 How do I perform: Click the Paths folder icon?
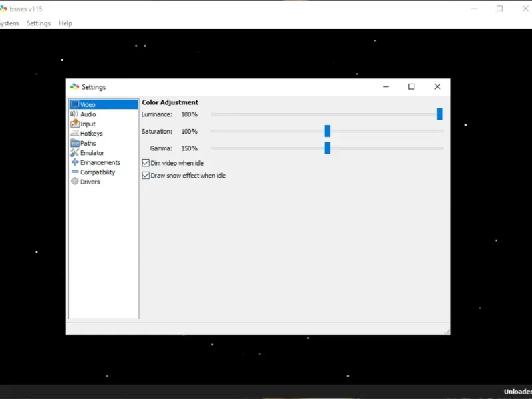point(75,143)
